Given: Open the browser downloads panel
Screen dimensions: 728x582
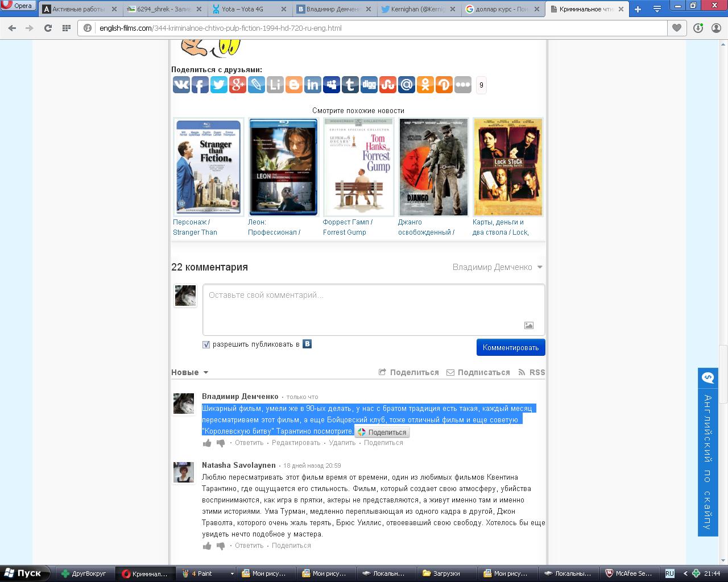Looking at the screenshot, I should click(x=698, y=28).
